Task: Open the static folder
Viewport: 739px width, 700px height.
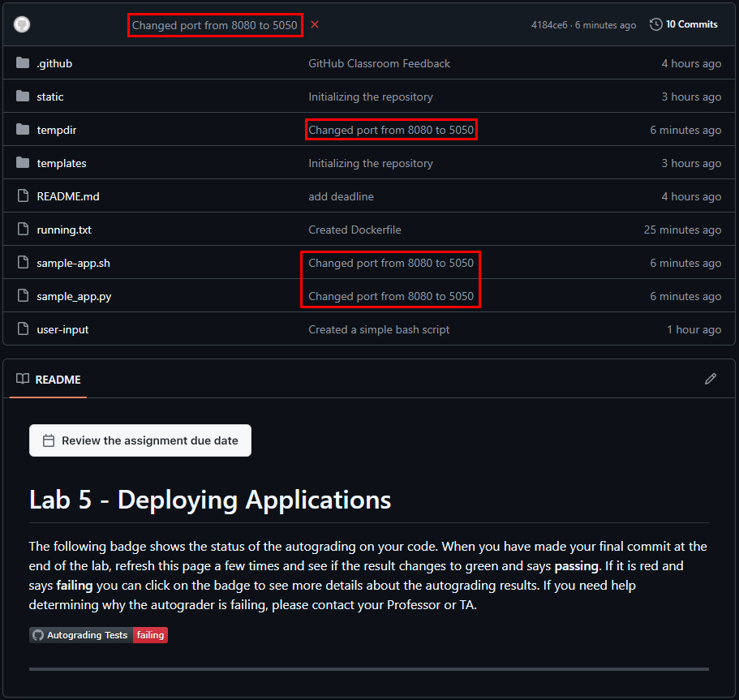Action: tap(50, 97)
